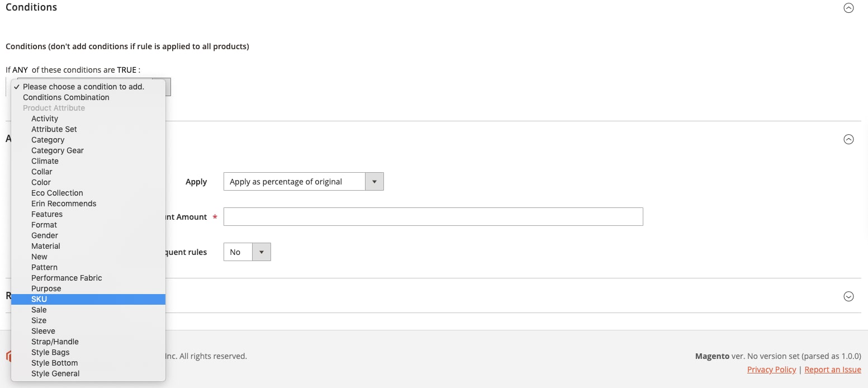The height and width of the screenshot is (388, 868).
Task: Choose Erin Recommends option
Action: [x=88, y=204]
